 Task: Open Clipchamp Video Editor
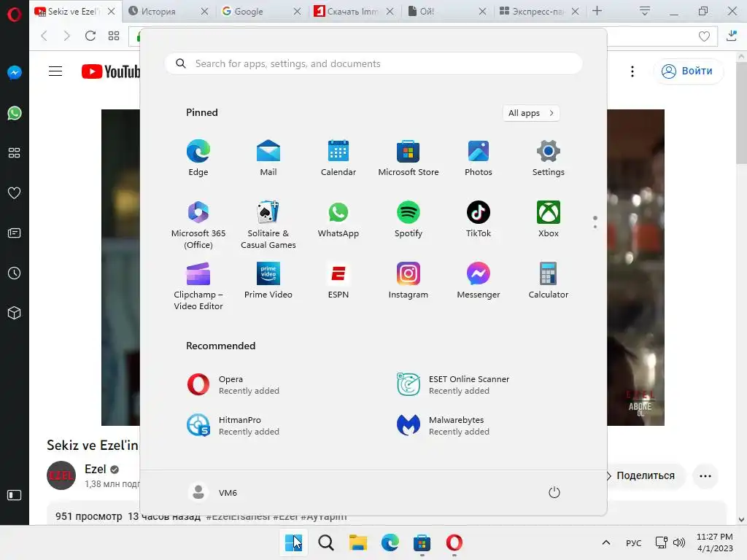pyautogui.click(x=198, y=286)
